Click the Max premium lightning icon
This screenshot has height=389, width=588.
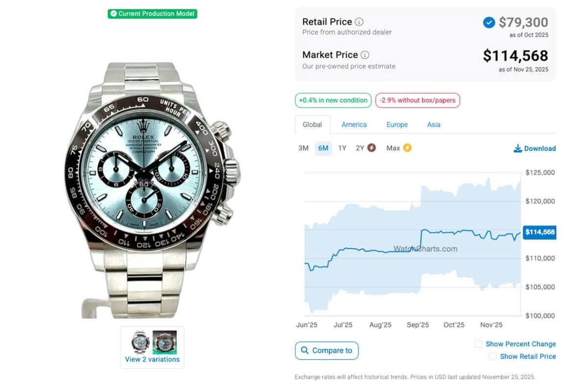(407, 148)
